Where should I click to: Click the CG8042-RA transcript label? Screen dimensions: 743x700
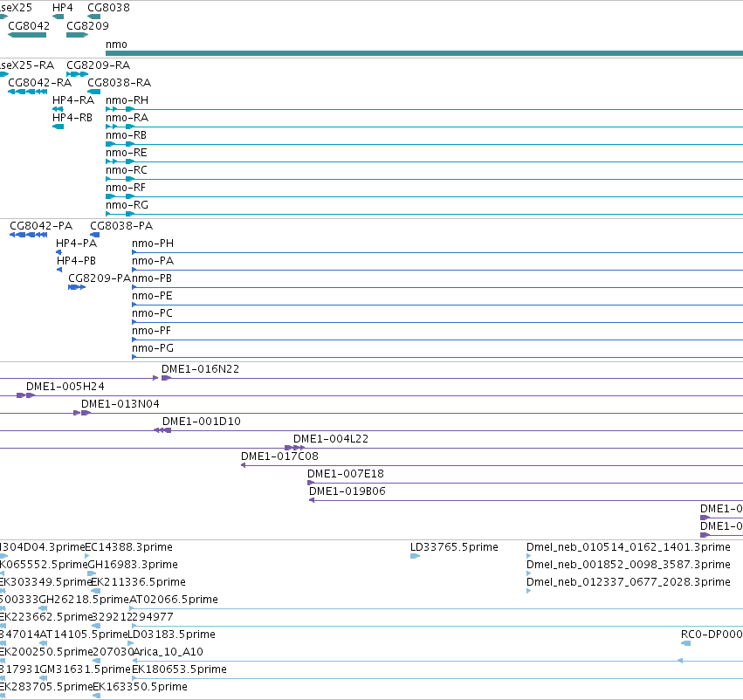click(x=40, y=83)
